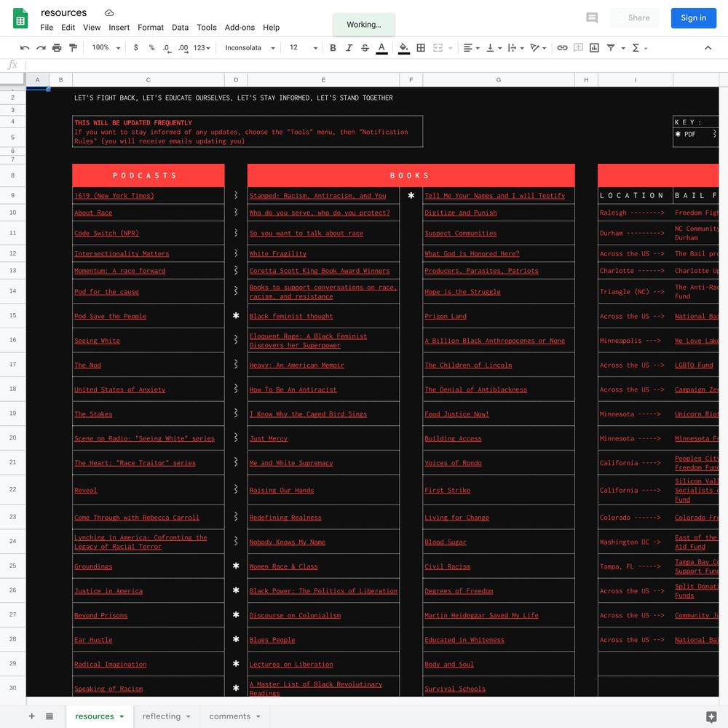Open the Tools menu
The height and width of the screenshot is (728, 728).
coord(207,28)
